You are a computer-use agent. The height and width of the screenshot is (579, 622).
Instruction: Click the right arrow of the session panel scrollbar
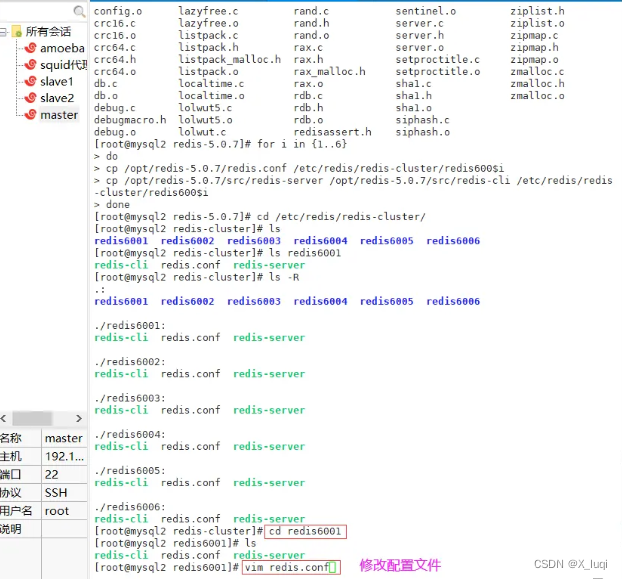coord(79,418)
